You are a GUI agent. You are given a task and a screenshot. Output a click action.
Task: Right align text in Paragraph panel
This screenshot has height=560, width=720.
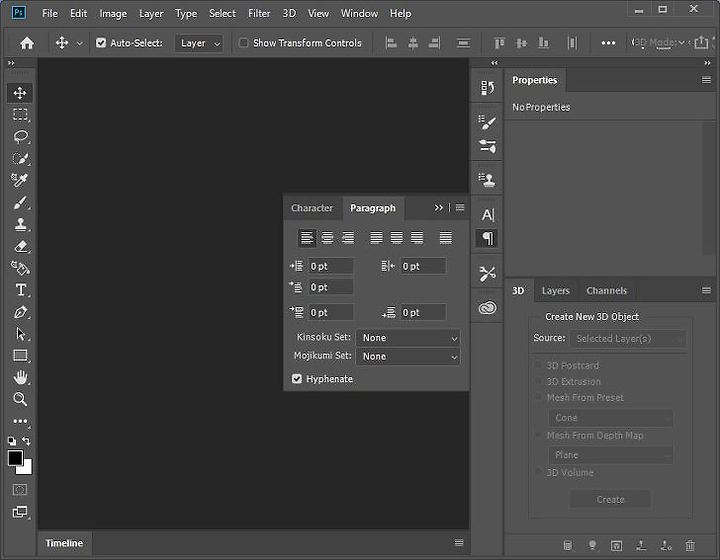point(348,238)
